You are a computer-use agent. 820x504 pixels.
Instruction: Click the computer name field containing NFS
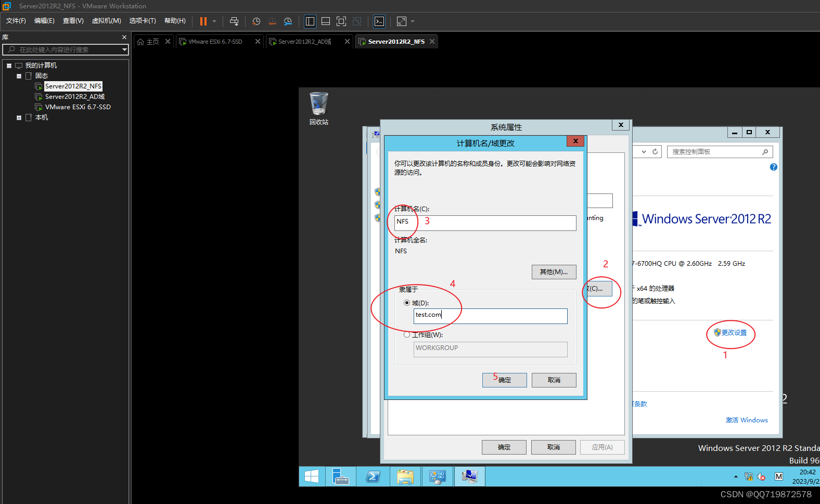pos(485,223)
